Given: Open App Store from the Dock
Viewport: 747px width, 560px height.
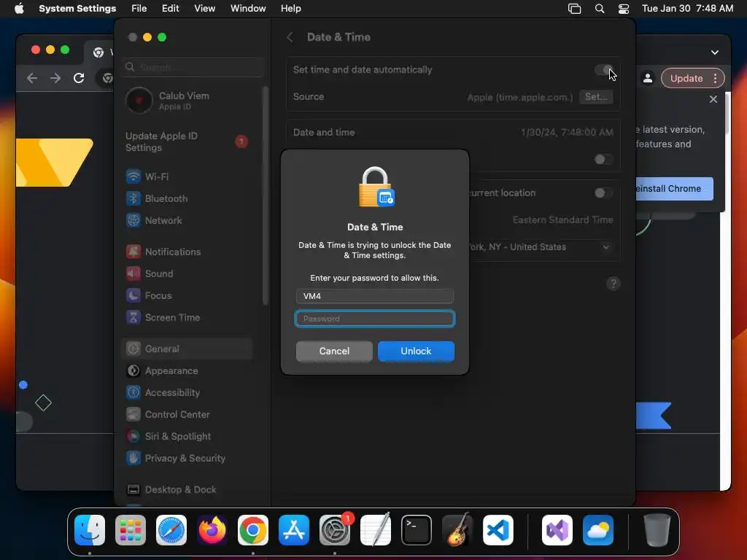Looking at the screenshot, I should (294, 530).
